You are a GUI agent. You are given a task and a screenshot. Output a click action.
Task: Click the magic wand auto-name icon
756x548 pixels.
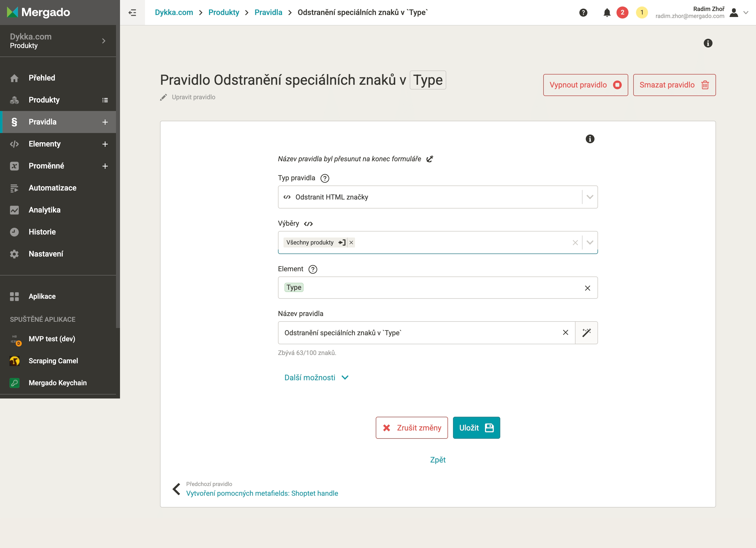coord(586,332)
